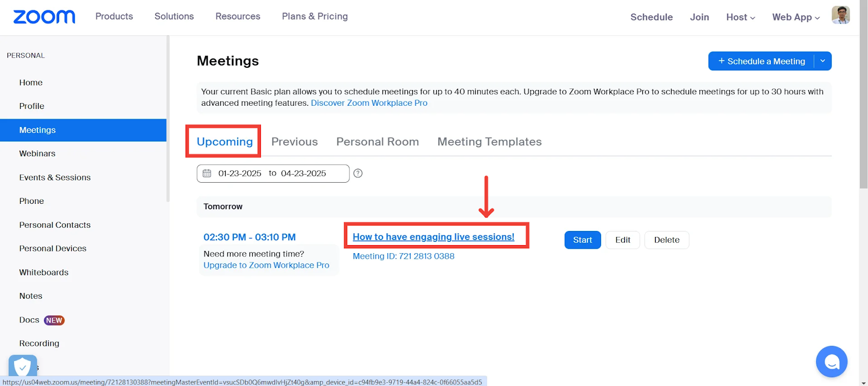
Task: Expand the Web App dropdown
Action: click(x=795, y=17)
